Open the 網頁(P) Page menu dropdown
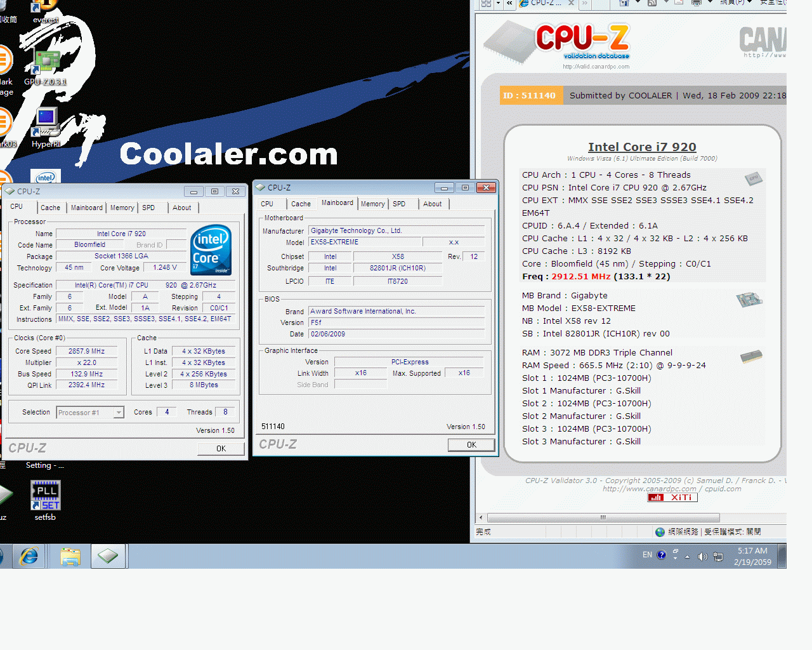 [736, 3]
